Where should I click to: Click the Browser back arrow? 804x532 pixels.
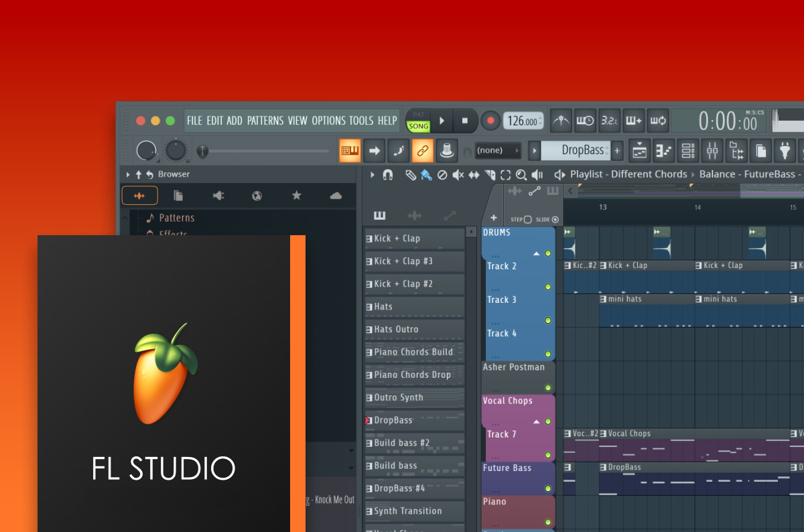click(150, 174)
